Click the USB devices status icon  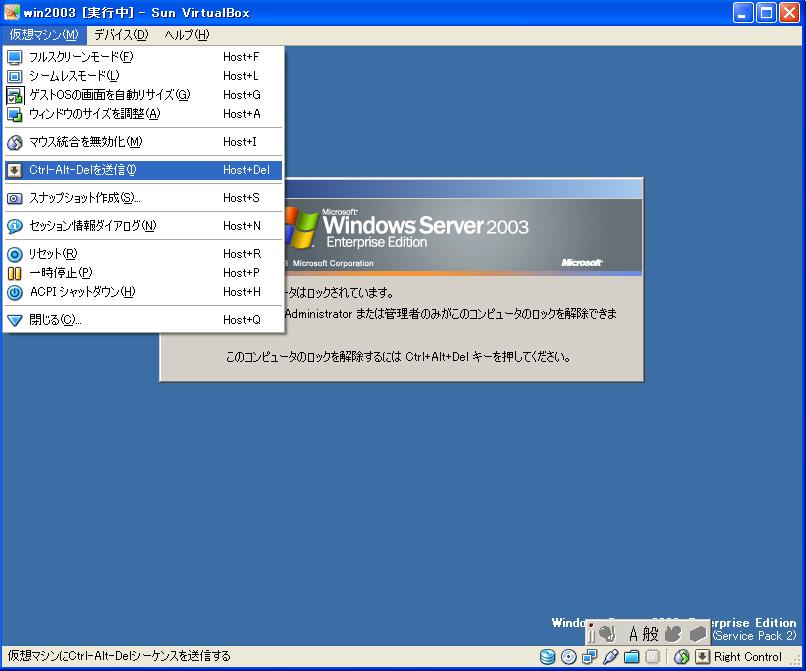(x=611, y=657)
